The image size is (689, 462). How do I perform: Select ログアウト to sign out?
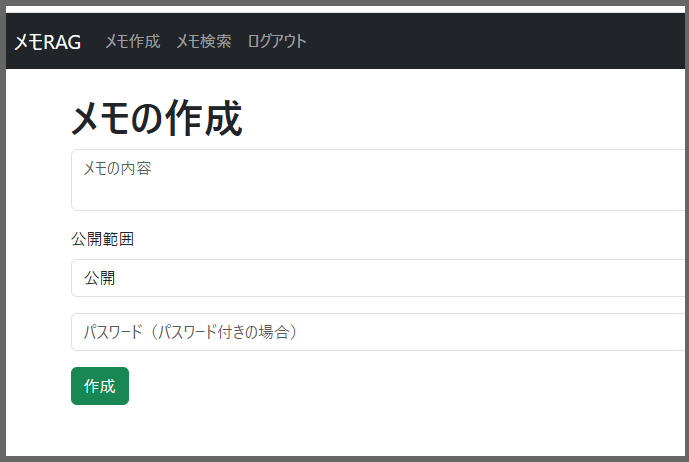[x=276, y=41]
